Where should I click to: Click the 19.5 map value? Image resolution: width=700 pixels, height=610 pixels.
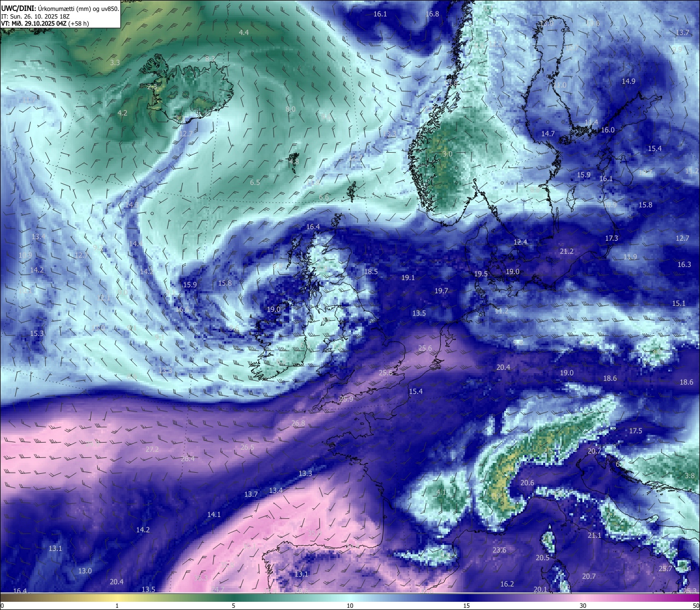coord(481,274)
